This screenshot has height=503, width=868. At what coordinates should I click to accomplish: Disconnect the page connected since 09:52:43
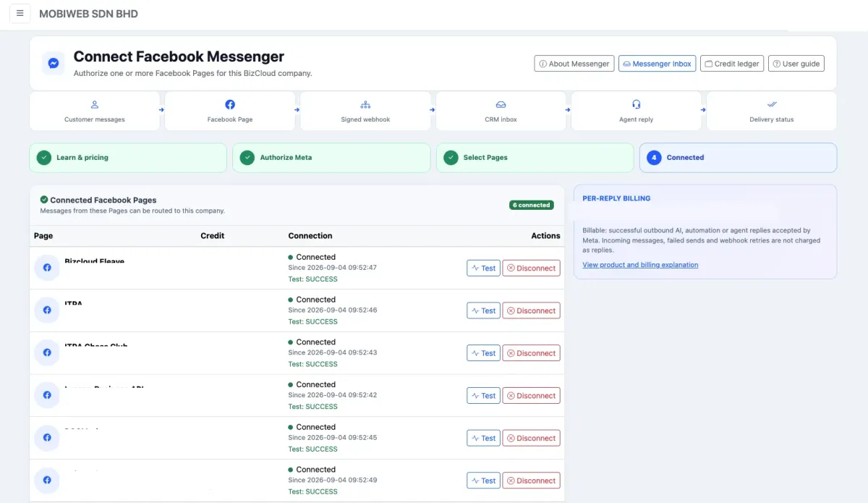point(531,353)
